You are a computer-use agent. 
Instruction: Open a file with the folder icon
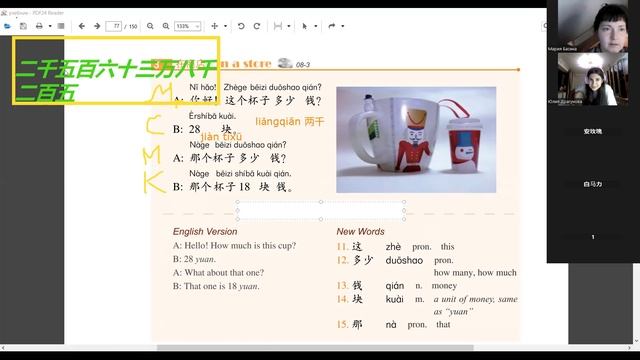pos(7,26)
